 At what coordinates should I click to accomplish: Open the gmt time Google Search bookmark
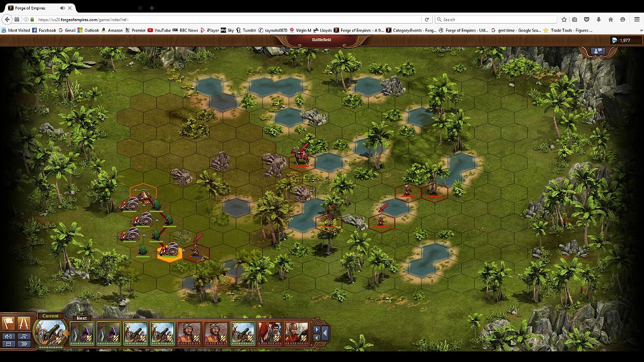coord(517,30)
